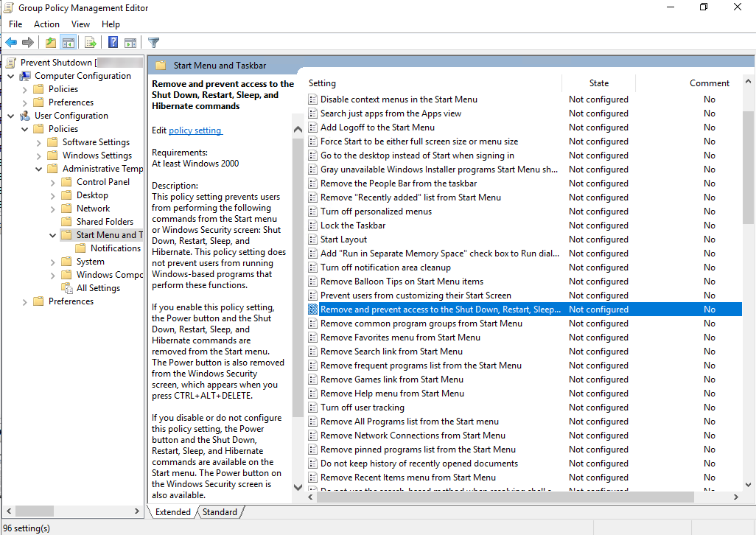Expand the Control Panel tree node
Viewport: 756px width, 535px height.
52,181
